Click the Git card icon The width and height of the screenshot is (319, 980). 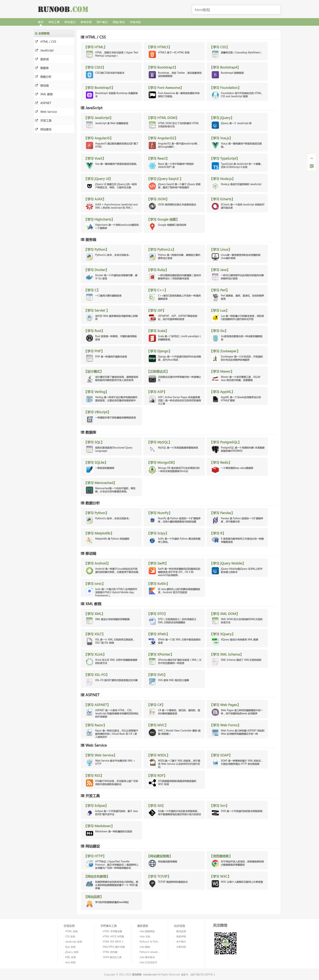152,813
